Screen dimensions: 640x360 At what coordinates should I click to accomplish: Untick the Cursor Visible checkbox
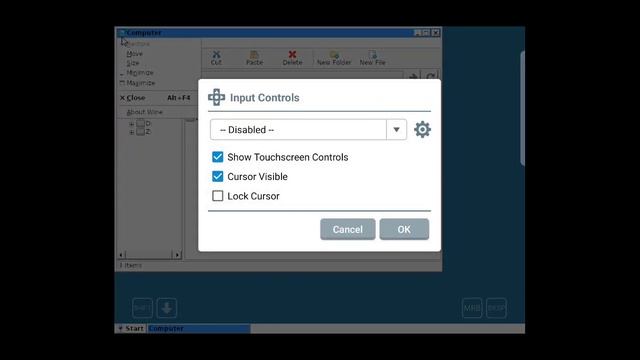(218, 176)
